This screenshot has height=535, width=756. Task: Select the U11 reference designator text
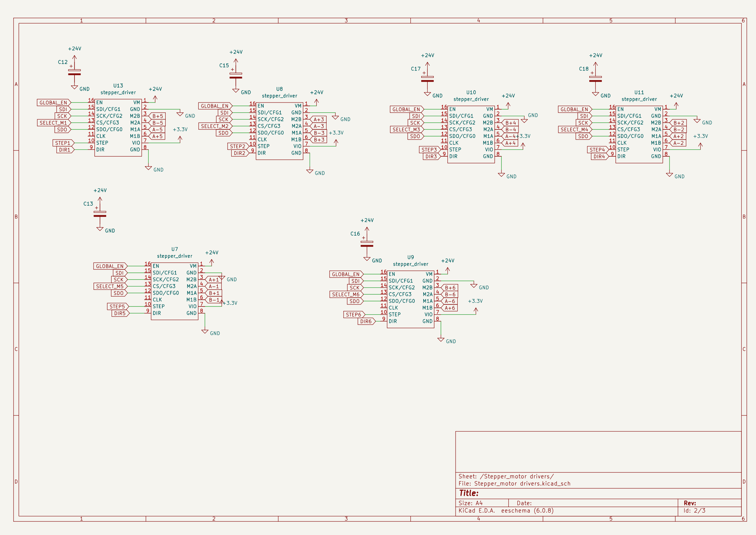coord(639,92)
